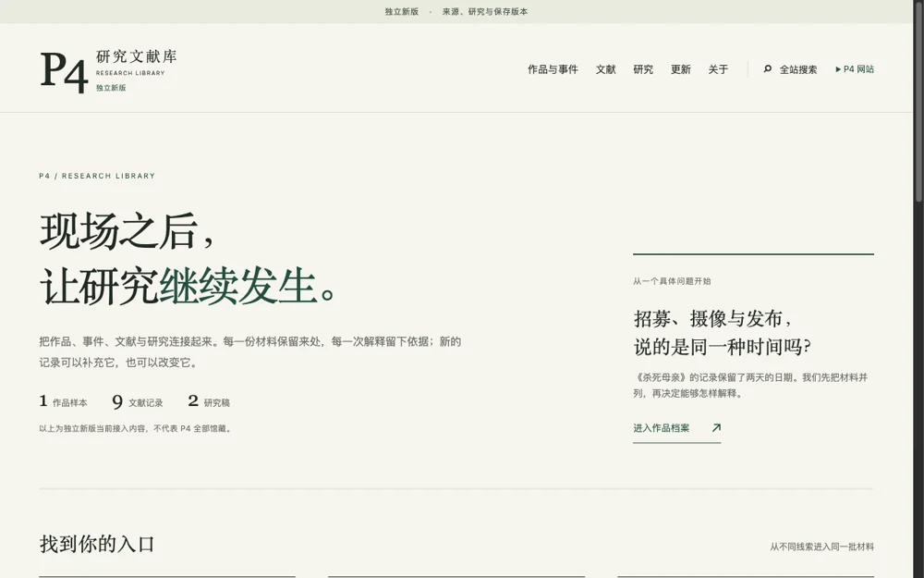Click the 《杀死母亲》 description paragraph
The width and height of the screenshot is (924, 578).
pyautogui.click(x=750, y=385)
